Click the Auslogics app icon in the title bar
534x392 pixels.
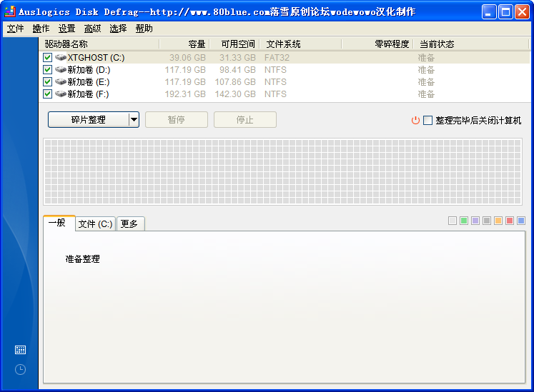[9, 11]
